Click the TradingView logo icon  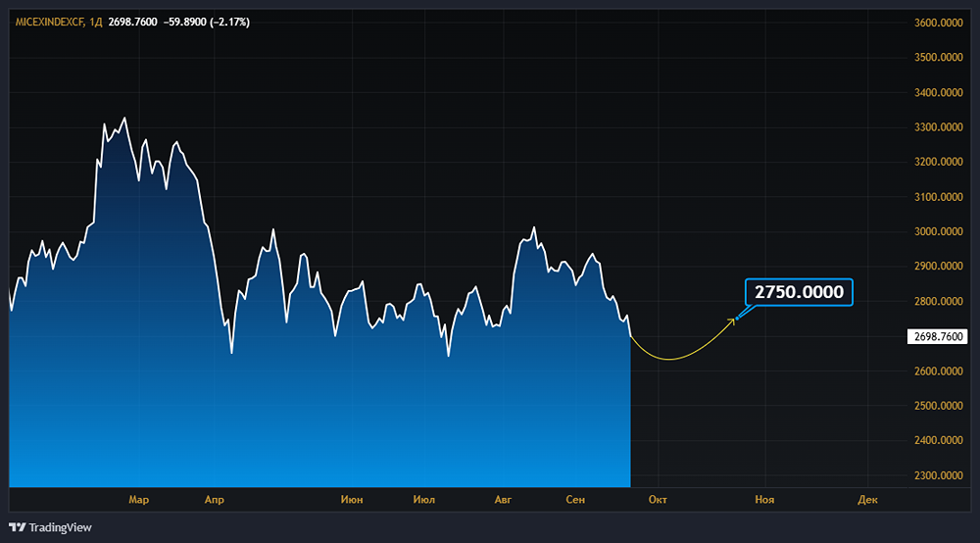pos(18,527)
